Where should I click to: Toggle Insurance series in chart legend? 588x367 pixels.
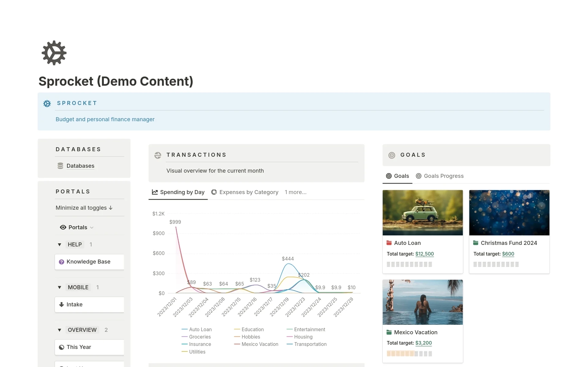tap(196, 344)
